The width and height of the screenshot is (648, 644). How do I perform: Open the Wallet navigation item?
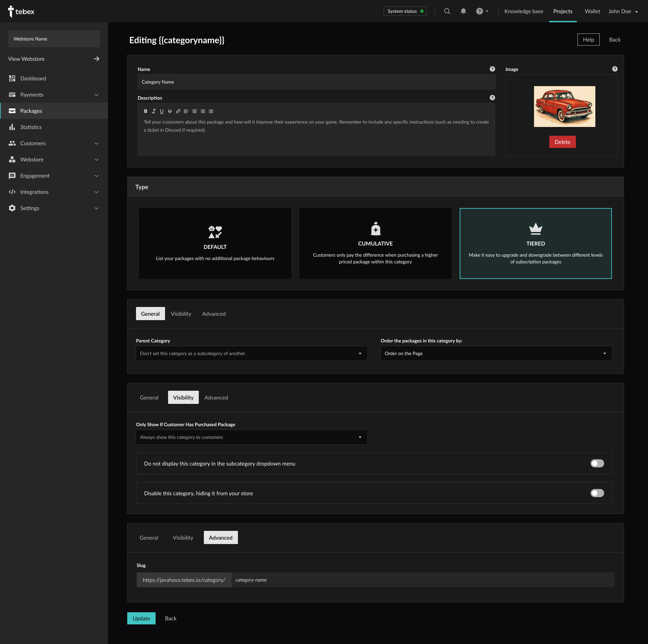592,11
